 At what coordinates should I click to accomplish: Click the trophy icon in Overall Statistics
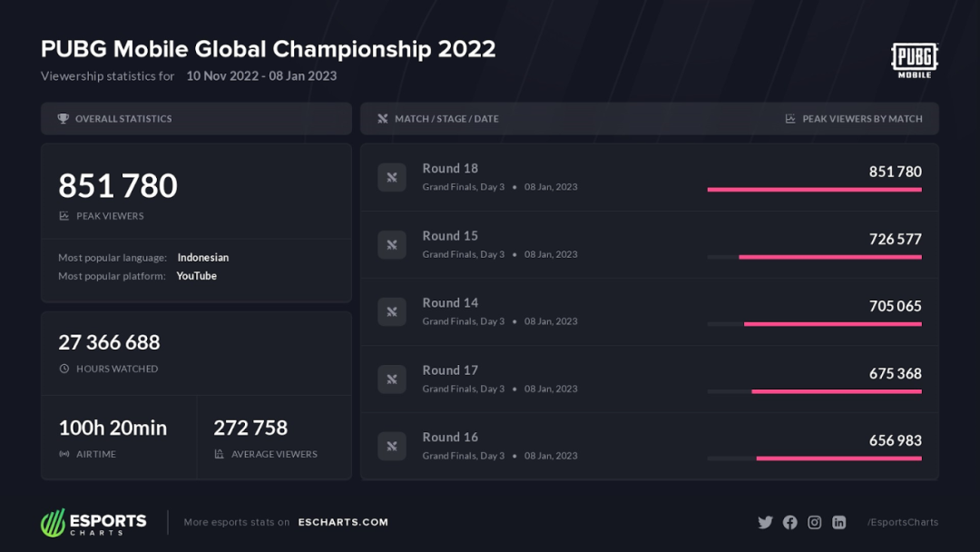click(x=64, y=118)
